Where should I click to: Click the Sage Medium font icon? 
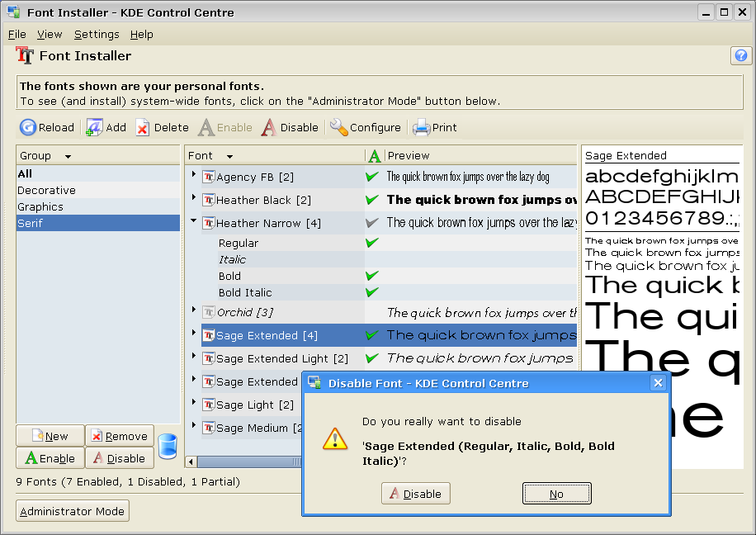pyautogui.click(x=208, y=428)
